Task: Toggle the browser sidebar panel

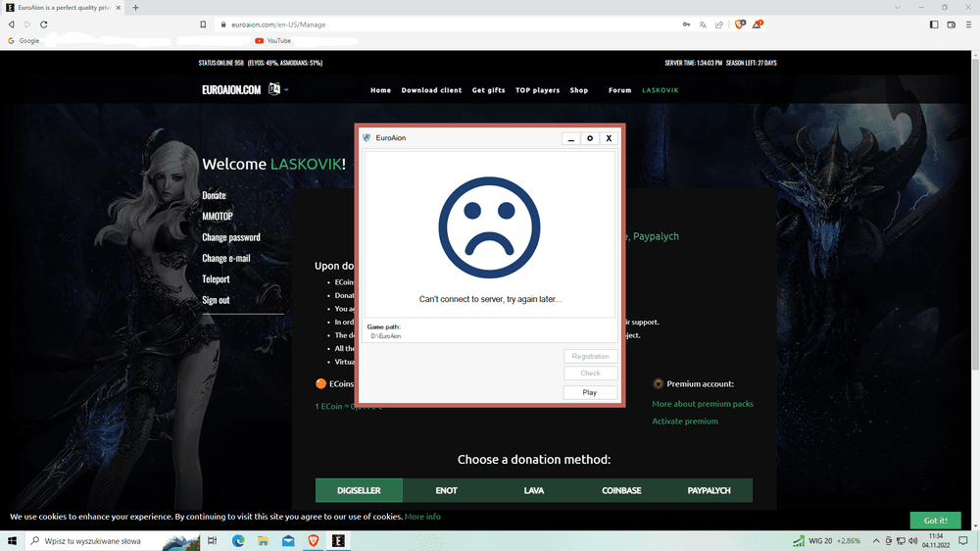Action: click(934, 25)
